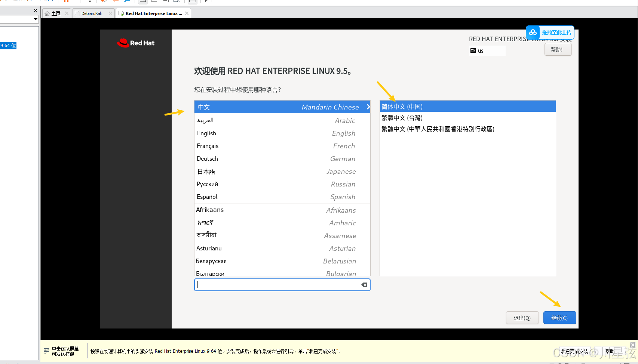Image resolution: width=638 pixels, height=364 pixels.
Task: Select the Assamese language row
Action: click(282, 235)
